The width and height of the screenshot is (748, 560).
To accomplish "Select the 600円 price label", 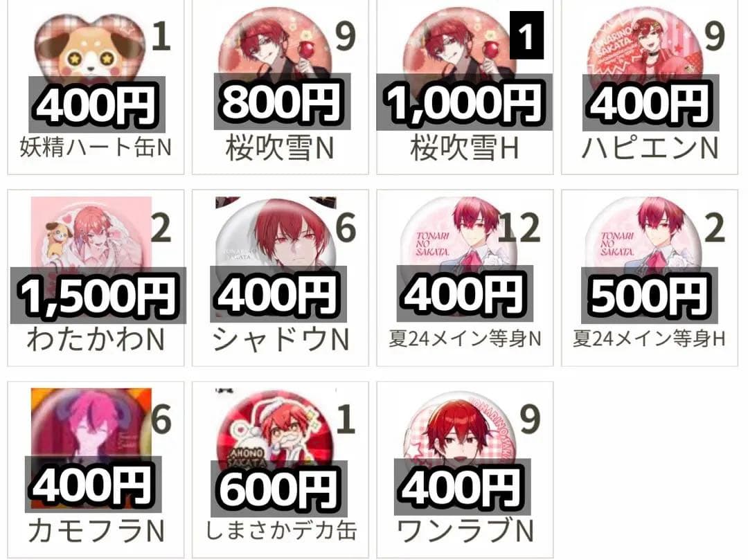I will click(278, 489).
